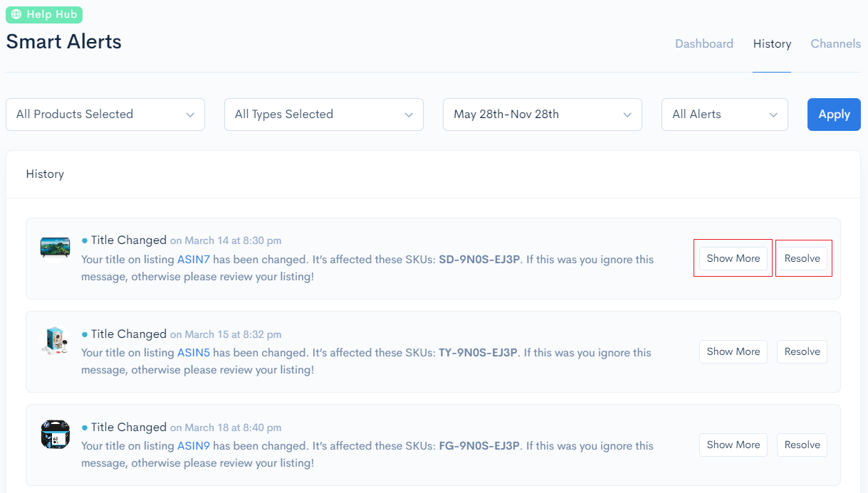Expand the All Alerts filter dropdown
The height and width of the screenshot is (493, 868).
click(725, 115)
